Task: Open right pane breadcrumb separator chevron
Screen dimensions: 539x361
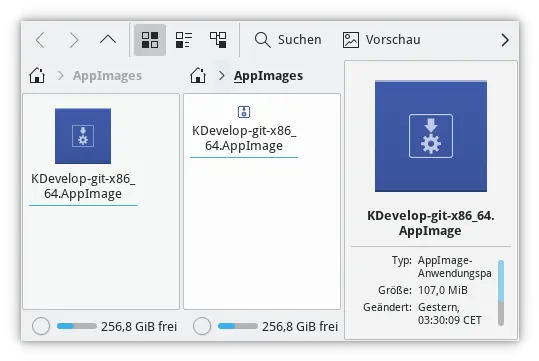Action: pos(222,76)
